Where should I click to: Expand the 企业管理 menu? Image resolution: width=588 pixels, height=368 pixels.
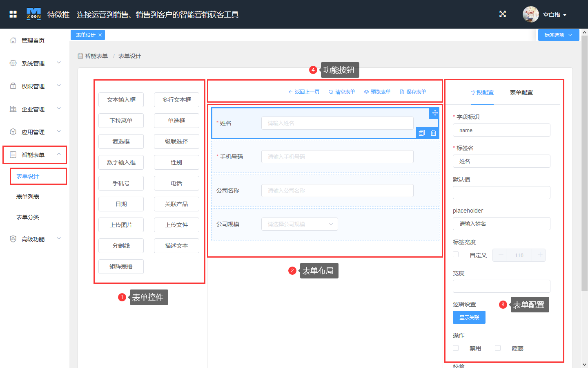click(59, 108)
